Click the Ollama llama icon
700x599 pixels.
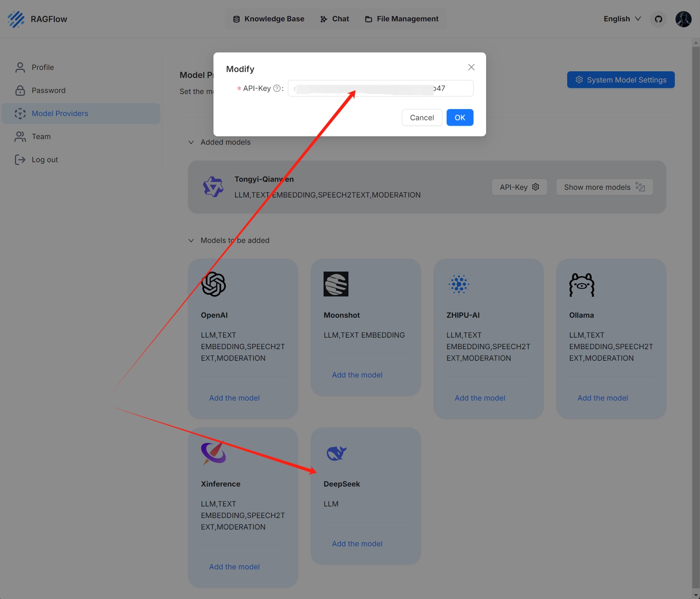pos(581,284)
